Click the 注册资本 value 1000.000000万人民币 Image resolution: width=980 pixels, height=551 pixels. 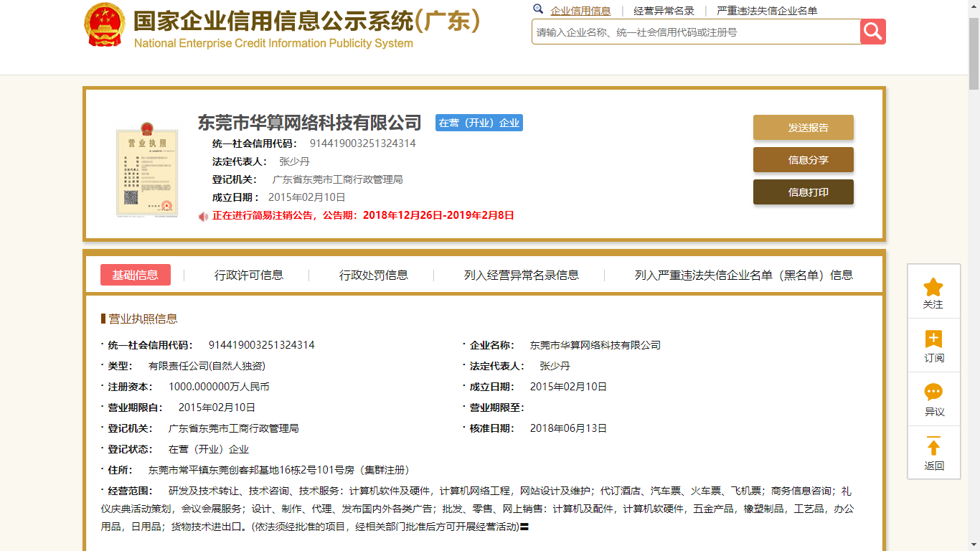pos(219,387)
